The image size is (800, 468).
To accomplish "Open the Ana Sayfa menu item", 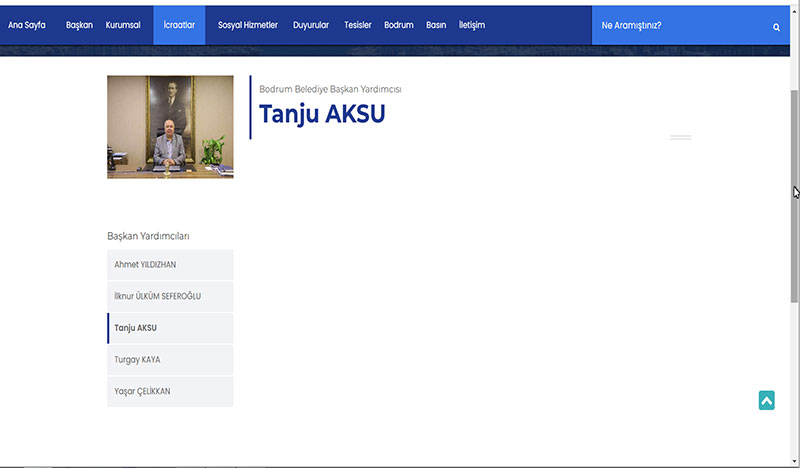I will point(27,25).
